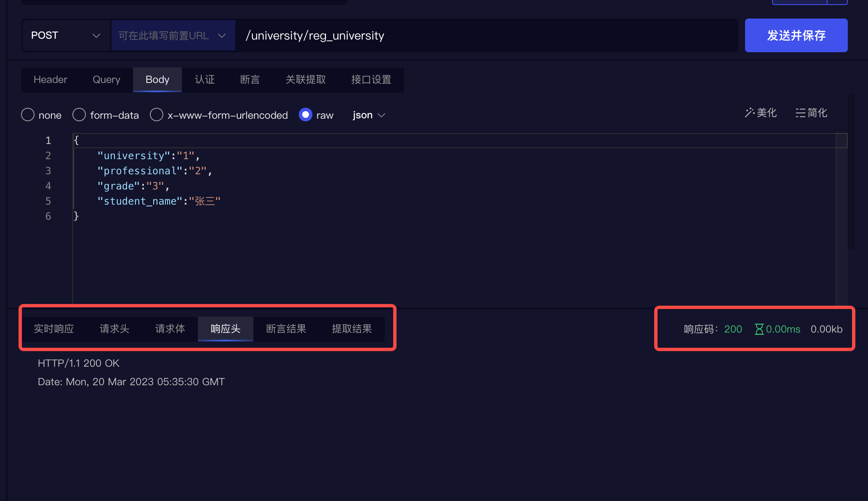Screen dimensions: 868x501
Task: Select the x-www-form-urlencoded radio button
Action: coord(157,115)
